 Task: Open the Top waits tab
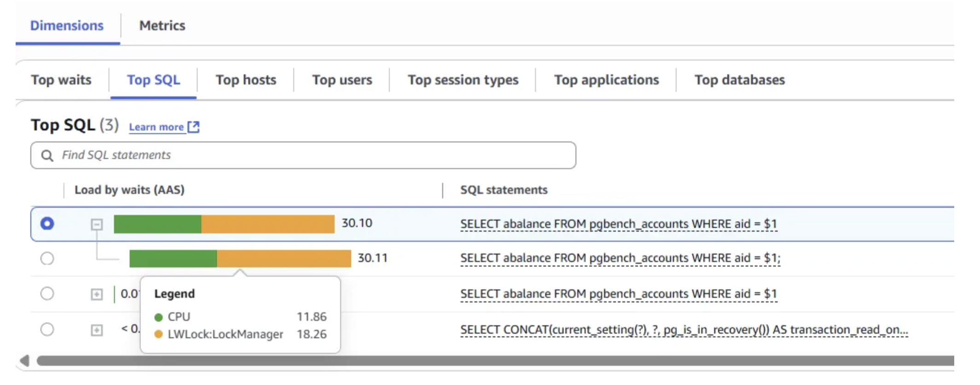(61, 80)
